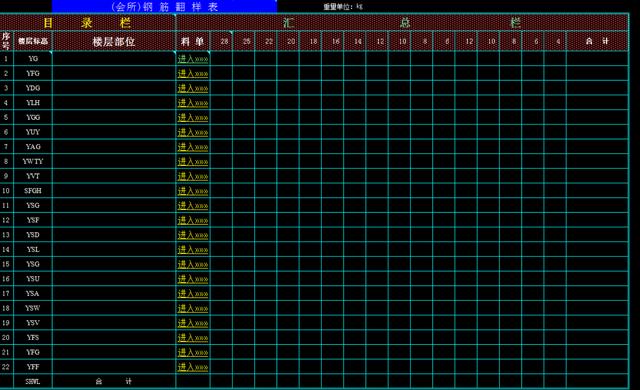Image resolution: width=640 pixels, height=390 pixels.
Task: Open the 进入 link in the YWTY row
Action: tap(193, 162)
